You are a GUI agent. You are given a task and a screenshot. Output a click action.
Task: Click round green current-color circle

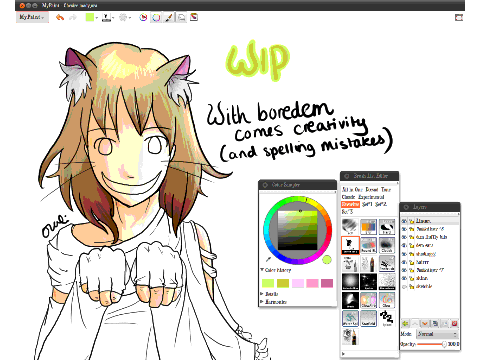327,259
